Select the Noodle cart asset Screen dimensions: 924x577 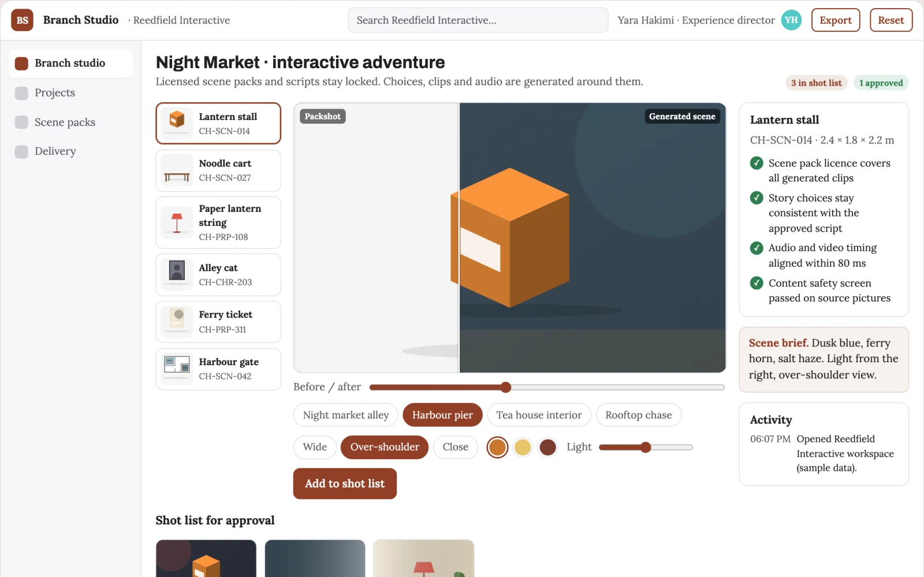tap(218, 170)
